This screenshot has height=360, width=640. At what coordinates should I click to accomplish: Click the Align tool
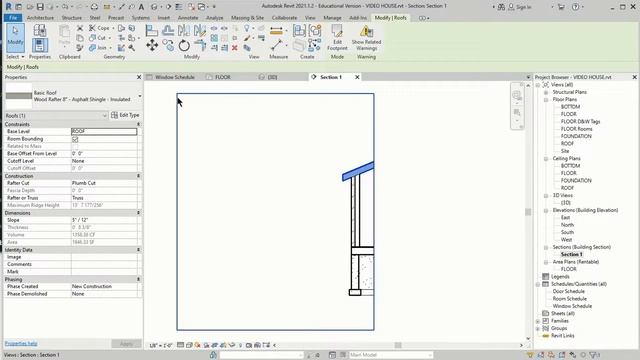[x=151, y=30]
